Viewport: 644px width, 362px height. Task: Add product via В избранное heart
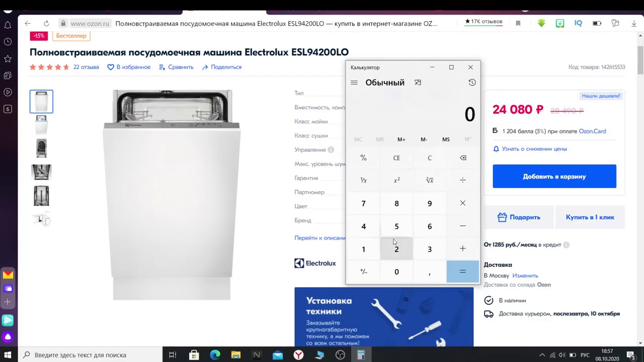(x=129, y=67)
